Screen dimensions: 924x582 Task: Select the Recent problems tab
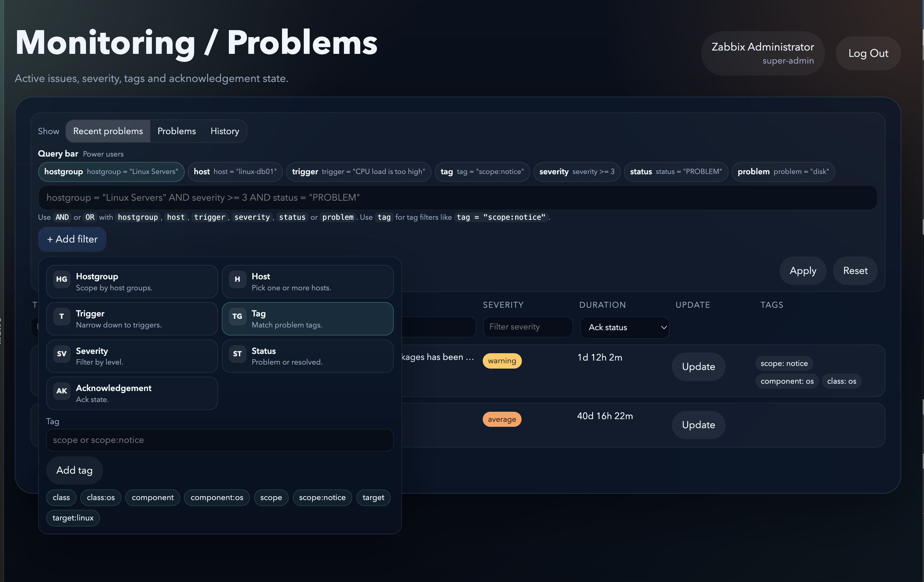click(x=108, y=131)
